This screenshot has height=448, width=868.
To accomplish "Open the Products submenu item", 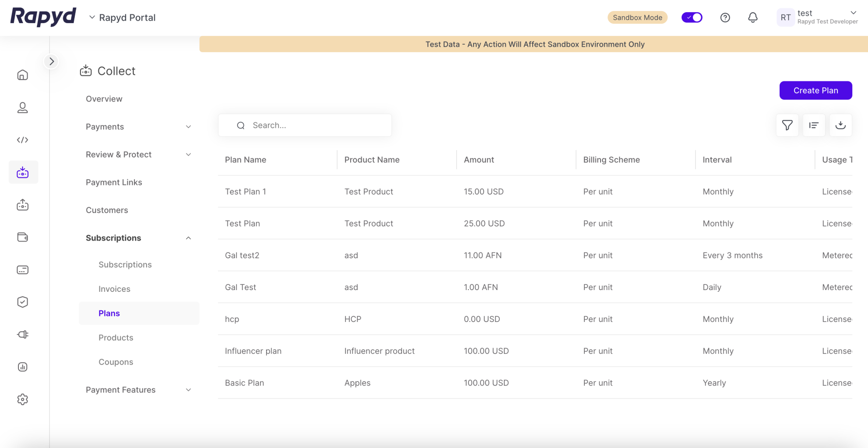I will 116,338.
